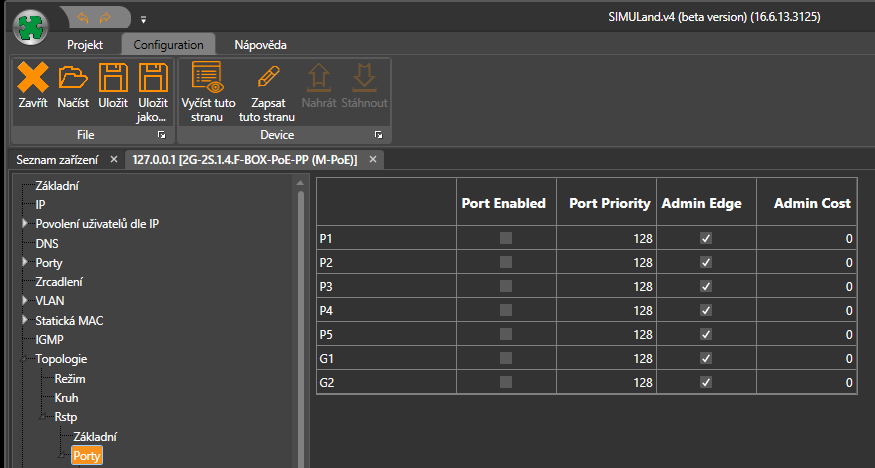Select the DNS tree item
Screen dimensions: 875x468
[47, 244]
